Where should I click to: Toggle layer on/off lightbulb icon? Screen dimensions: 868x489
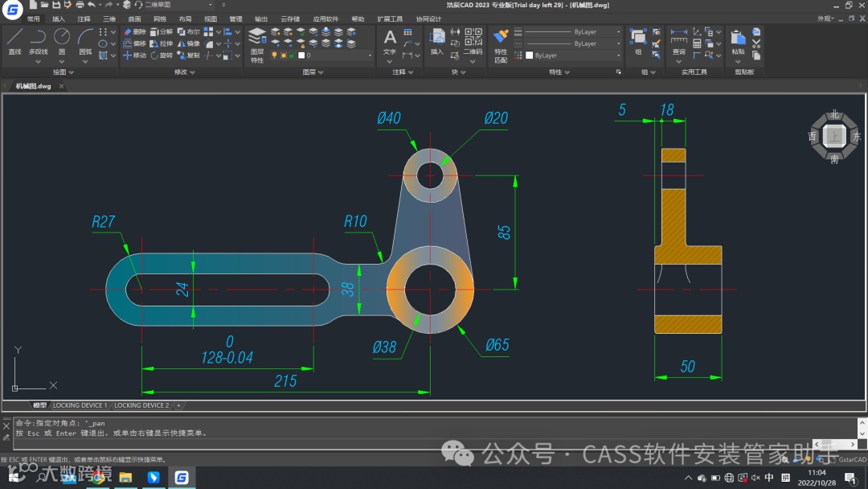pos(274,55)
